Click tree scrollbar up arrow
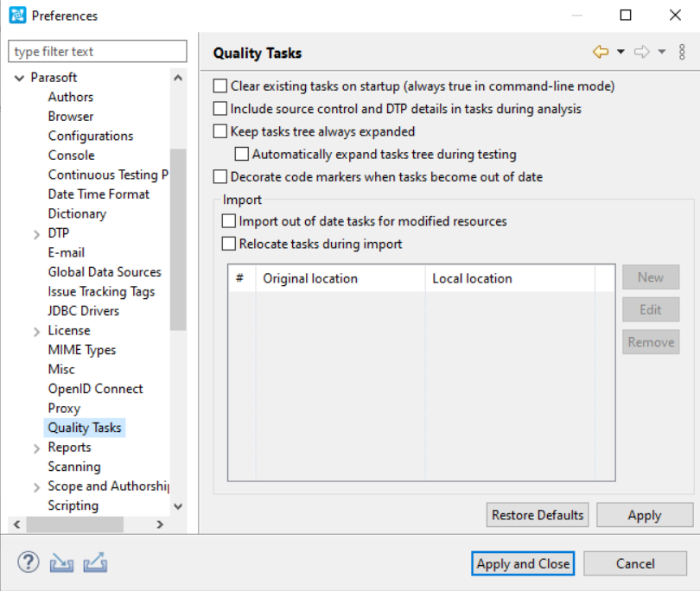 178,78
